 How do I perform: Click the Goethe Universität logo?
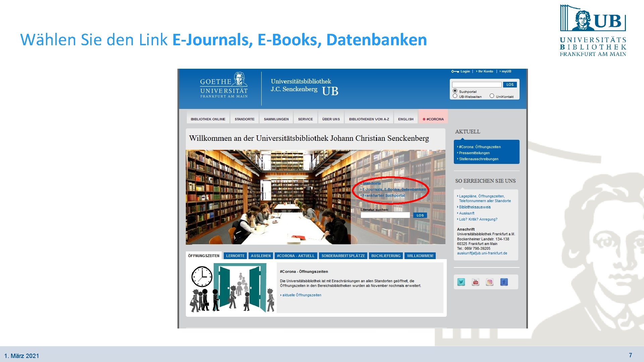point(224,85)
